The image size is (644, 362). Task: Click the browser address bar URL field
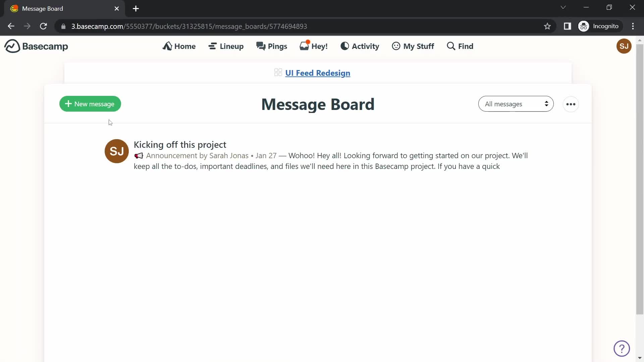click(189, 26)
